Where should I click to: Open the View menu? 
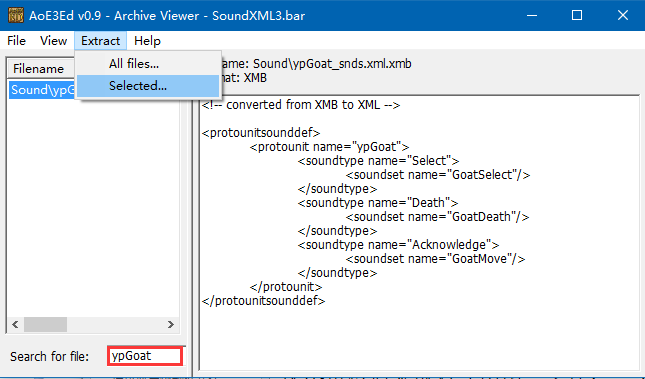pos(53,41)
